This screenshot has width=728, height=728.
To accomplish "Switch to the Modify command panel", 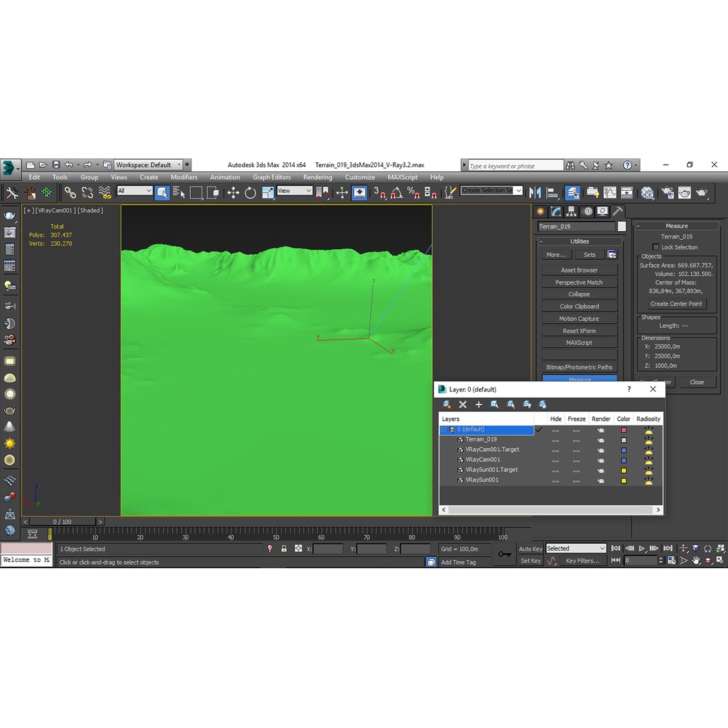I will tap(555, 212).
